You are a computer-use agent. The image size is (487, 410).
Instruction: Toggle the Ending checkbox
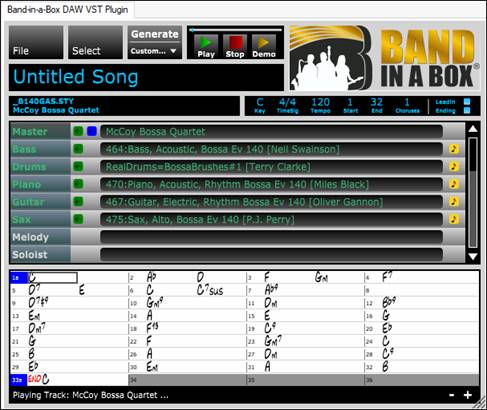[467, 110]
